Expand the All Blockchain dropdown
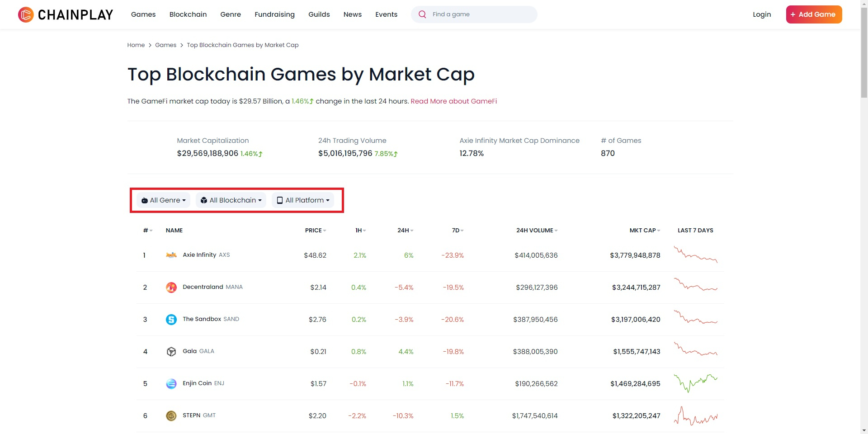868x434 pixels. coord(231,200)
